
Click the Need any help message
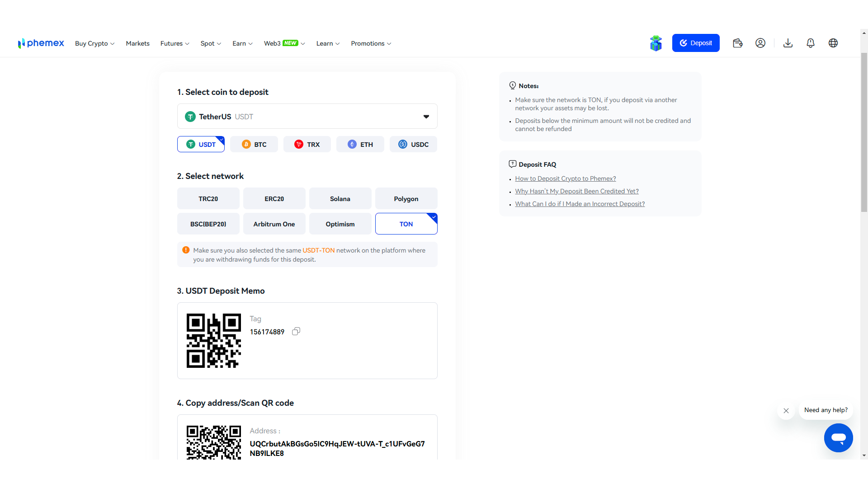826,410
